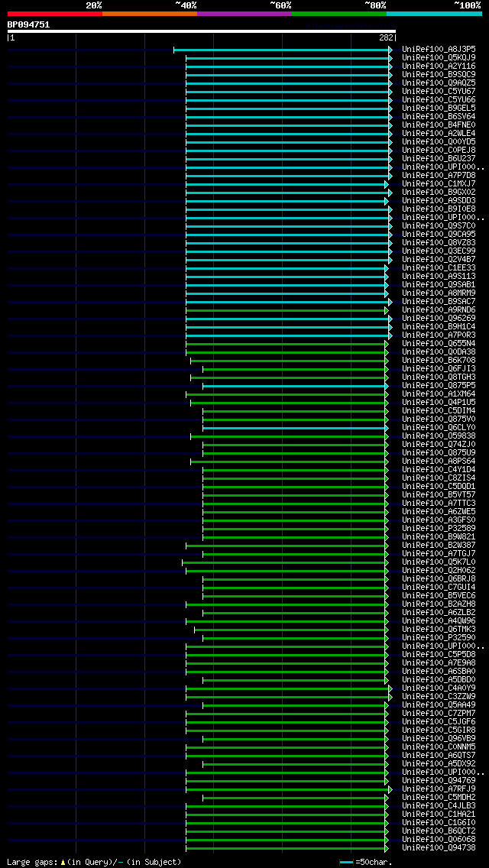The width and height of the screenshot is (489, 868).
Task: Select the UniRef100_B6SV64 label
Action: 439,117
